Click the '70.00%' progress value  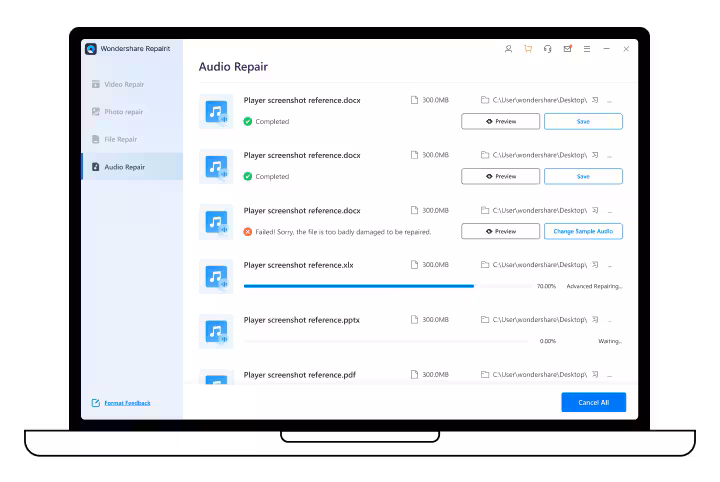point(546,286)
